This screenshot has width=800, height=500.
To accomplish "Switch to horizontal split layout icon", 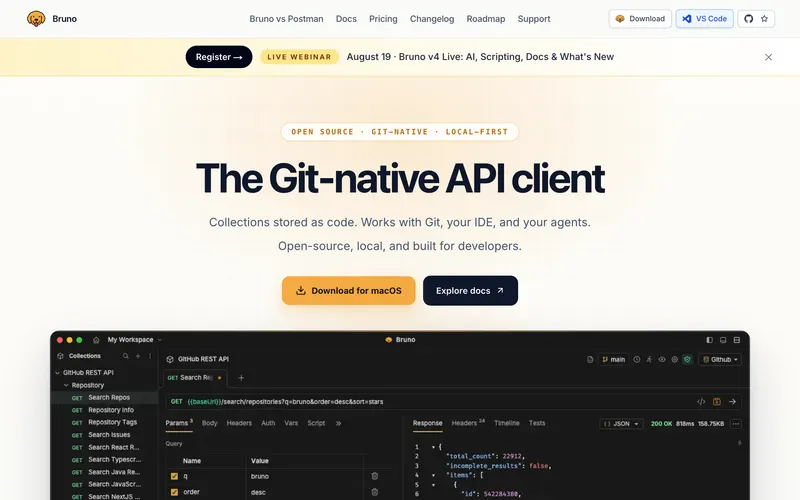I will pos(737,340).
